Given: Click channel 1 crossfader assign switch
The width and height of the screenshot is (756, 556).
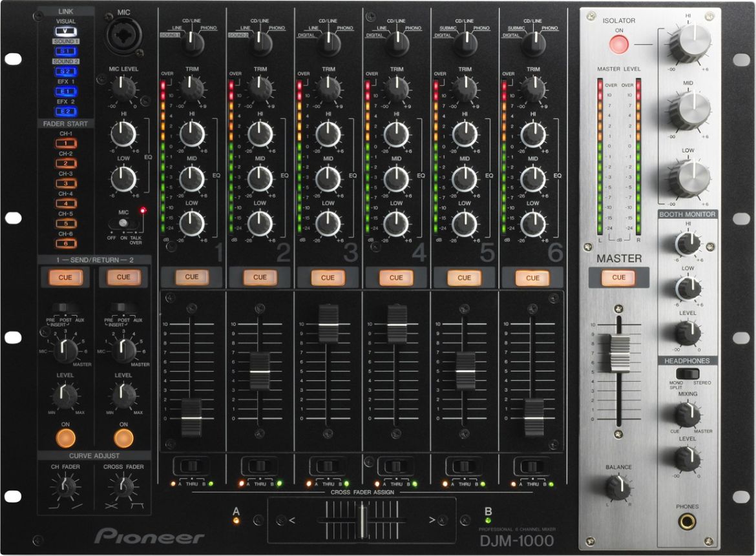Looking at the screenshot, I should pyautogui.click(x=191, y=466).
